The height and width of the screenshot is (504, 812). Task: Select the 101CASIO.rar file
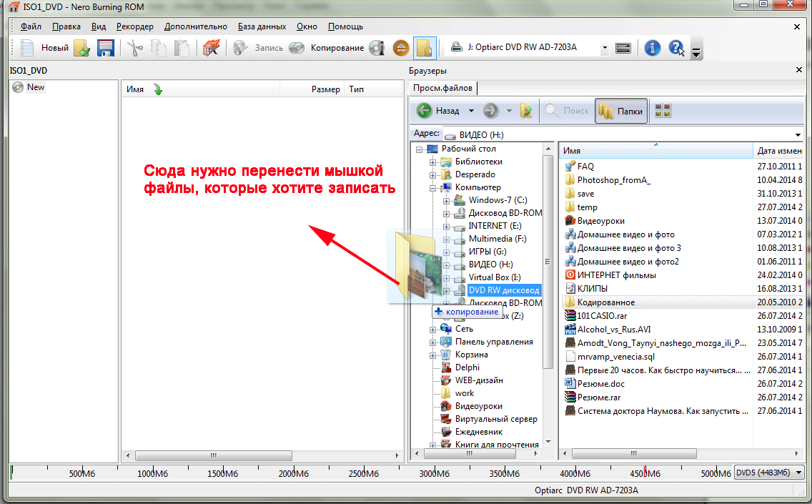[602, 315]
